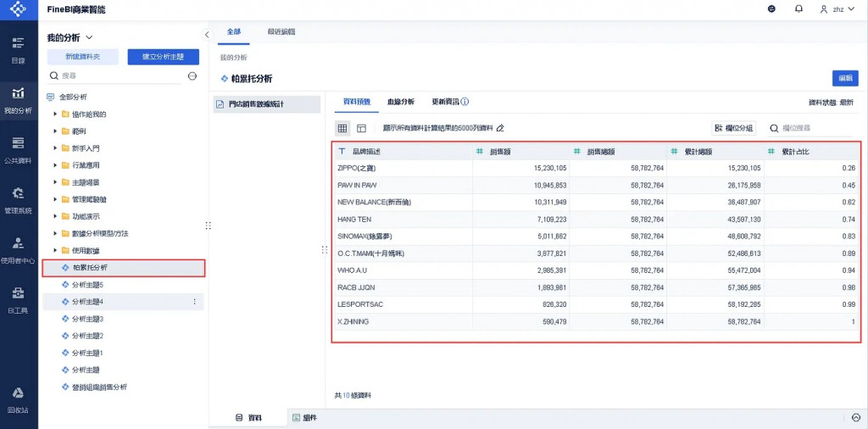Expand the 管理駕駛艙 folder
This screenshot has height=429, width=868.
[55, 199]
